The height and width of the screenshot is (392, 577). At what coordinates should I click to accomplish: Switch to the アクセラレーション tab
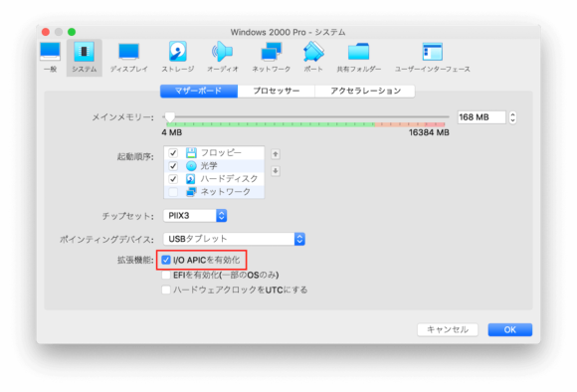click(365, 91)
